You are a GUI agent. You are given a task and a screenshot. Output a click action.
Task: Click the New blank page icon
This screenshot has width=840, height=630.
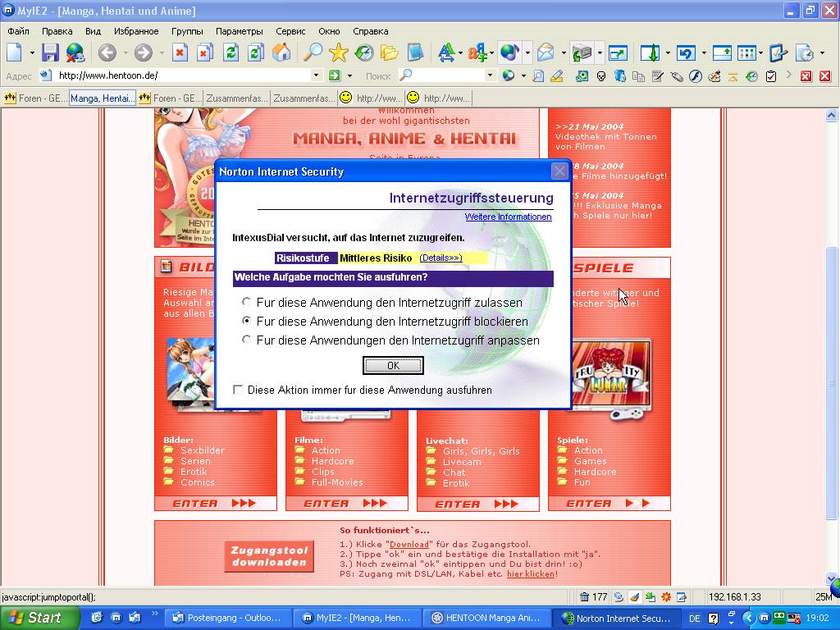(15, 52)
